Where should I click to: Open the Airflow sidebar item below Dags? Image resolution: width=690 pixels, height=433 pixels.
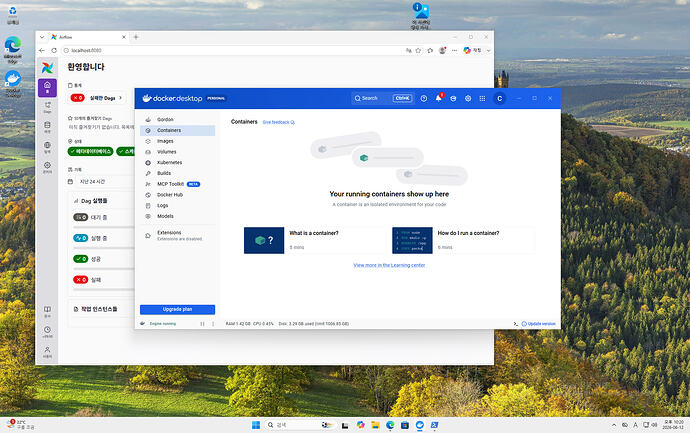[47, 127]
